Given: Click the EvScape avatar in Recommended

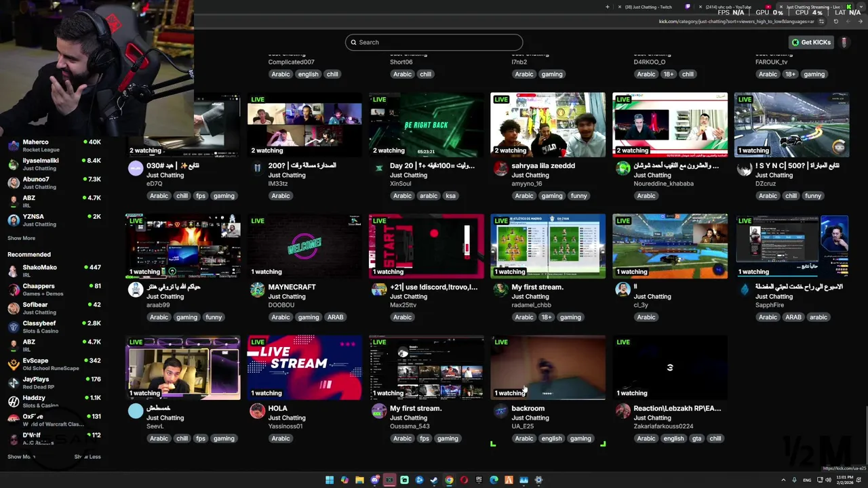Looking at the screenshot, I should [13, 364].
